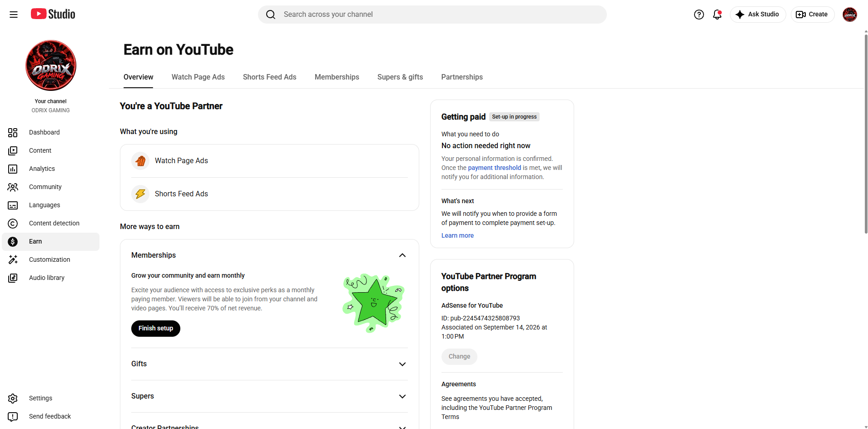Click the Agreements heading
This screenshot has width=868, height=429.
coord(459,384)
